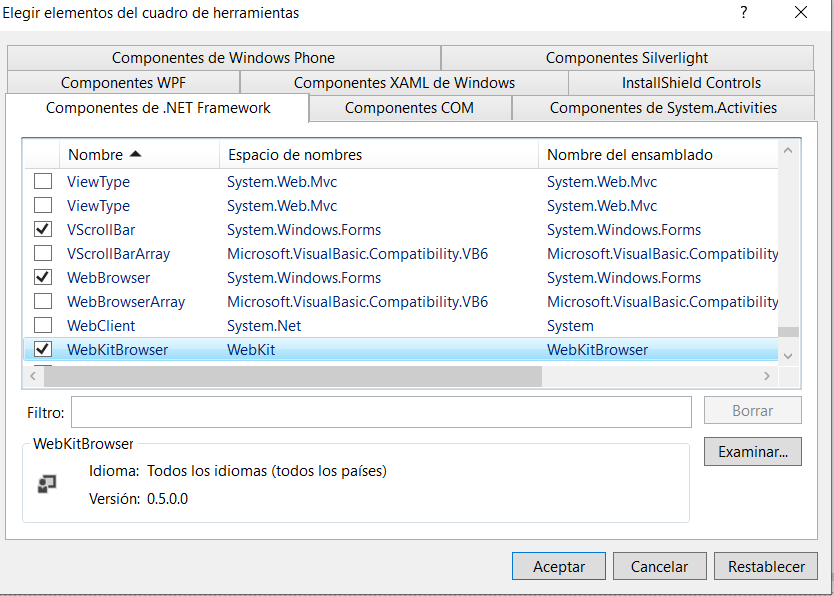Image resolution: width=834 pixels, height=596 pixels.
Task: Open Componentes de Windows Phone tab
Action: pyautogui.click(x=223, y=57)
